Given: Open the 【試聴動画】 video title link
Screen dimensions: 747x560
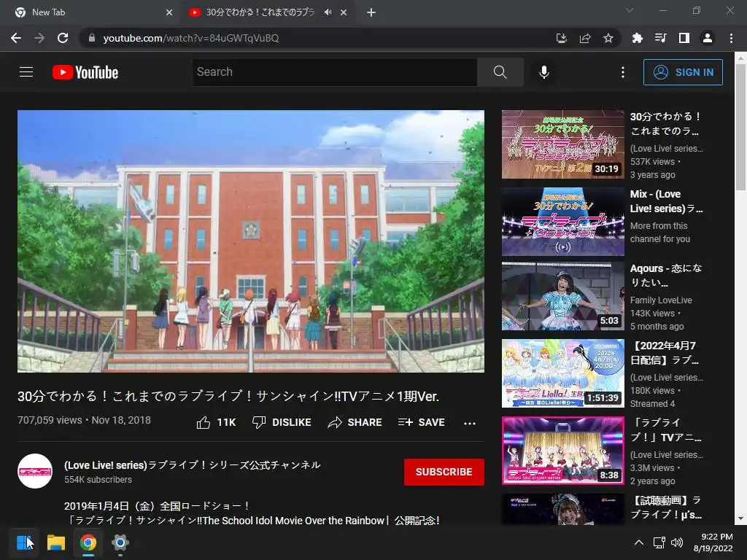Looking at the screenshot, I should 666,507.
